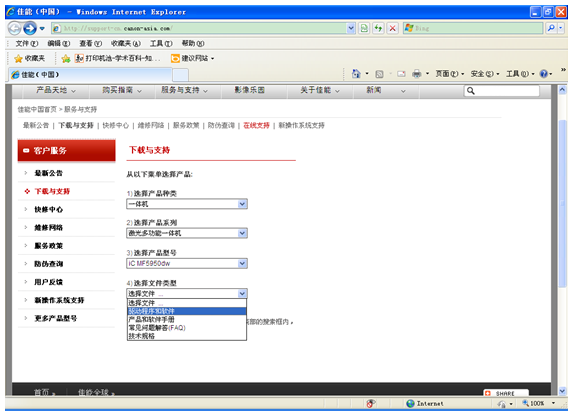Open the 文件 menu

click(x=26, y=44)
